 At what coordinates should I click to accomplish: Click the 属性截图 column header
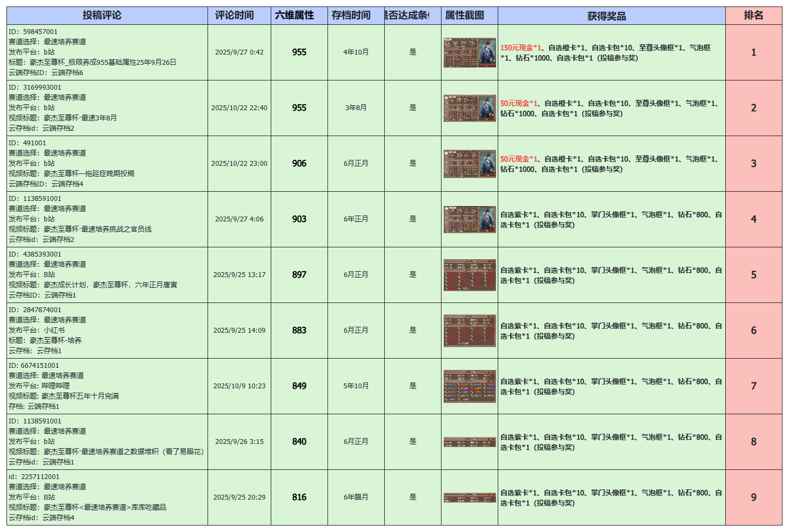[470, 16]
